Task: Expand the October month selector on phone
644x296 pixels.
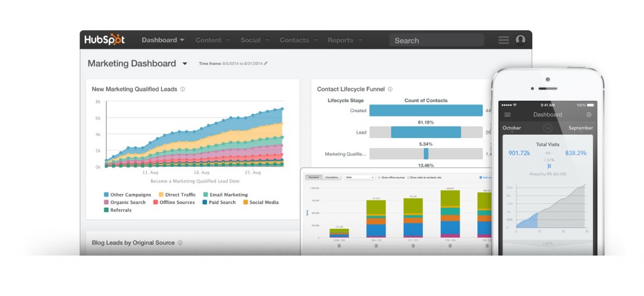Action: [511, 127]
